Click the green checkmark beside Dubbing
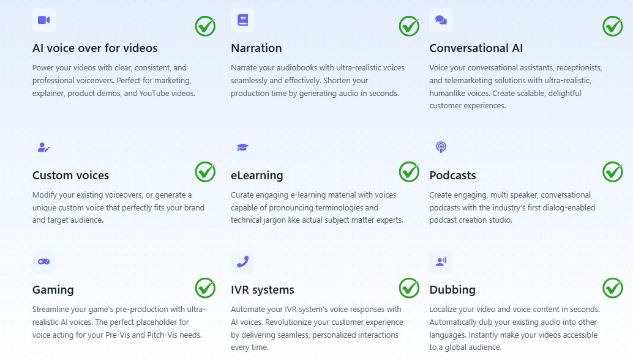Viewport: 633px width, 364px height. (612, 288)
